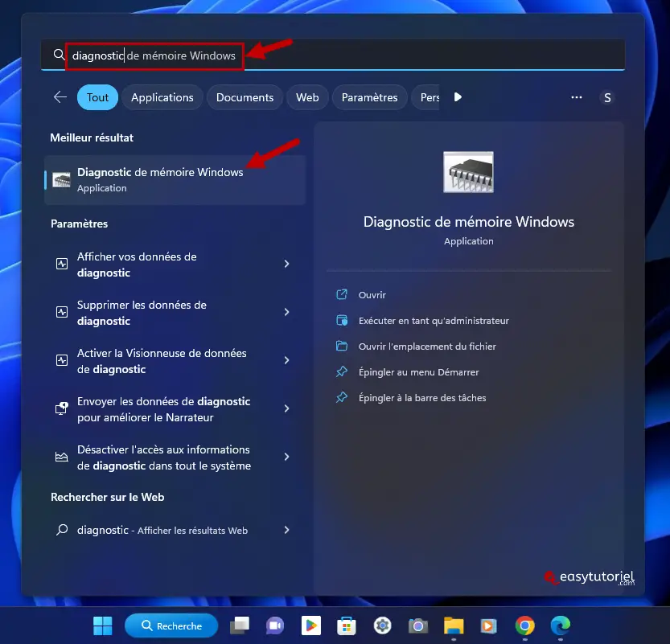
Task: Click Épingler au menu Démarrer
Action: click(419, 372)
